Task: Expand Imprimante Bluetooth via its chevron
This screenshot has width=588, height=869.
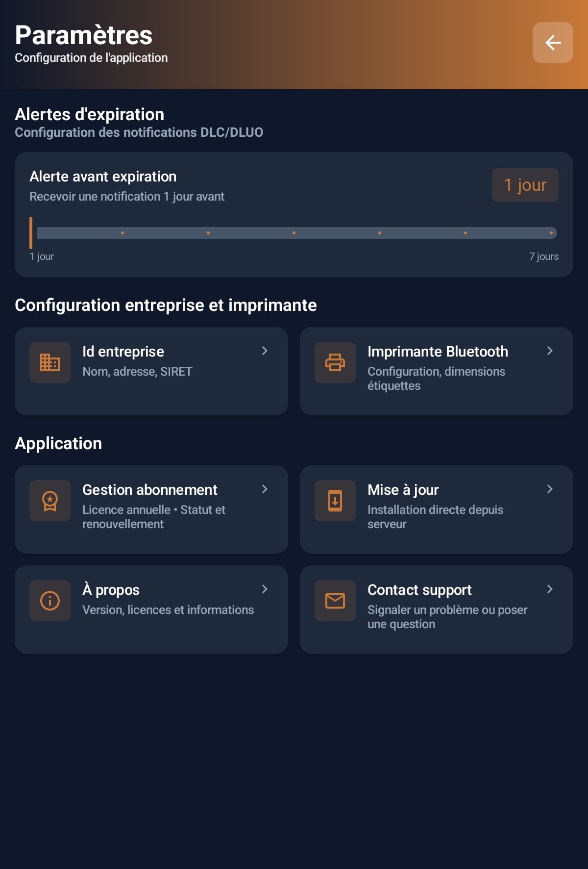Action: (x=550, y=351)
